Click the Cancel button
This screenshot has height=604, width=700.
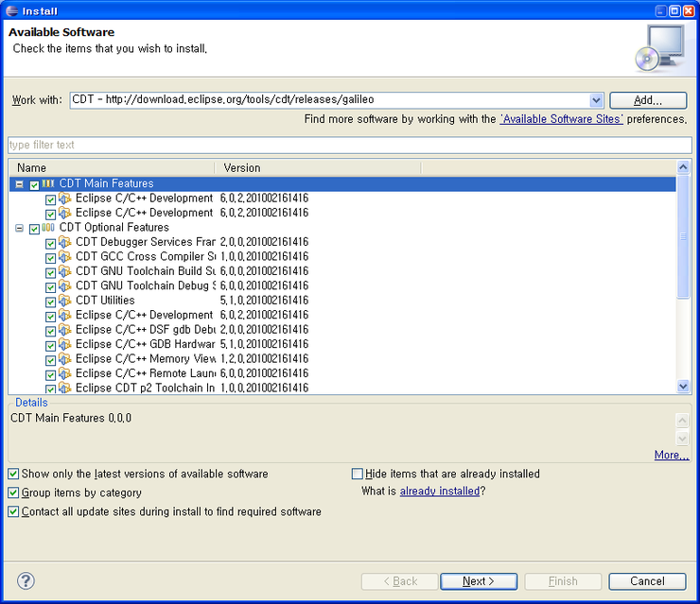click(x=647, y=581)
